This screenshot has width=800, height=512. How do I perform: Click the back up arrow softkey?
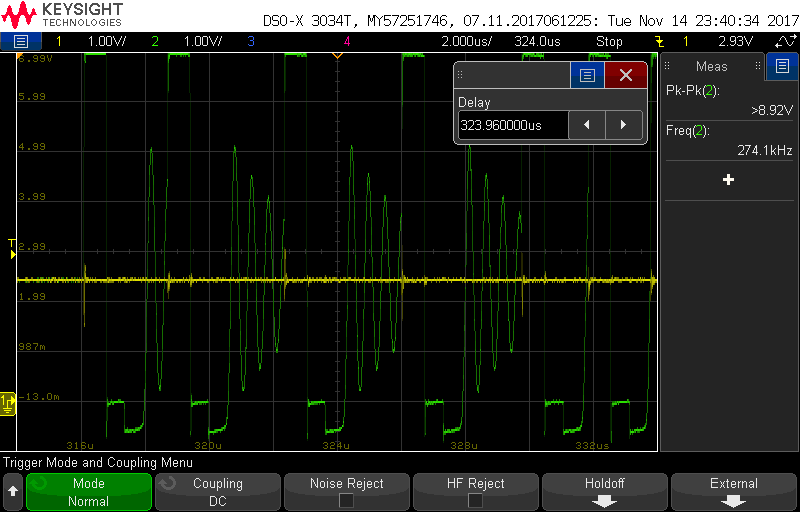pos(13,492)
